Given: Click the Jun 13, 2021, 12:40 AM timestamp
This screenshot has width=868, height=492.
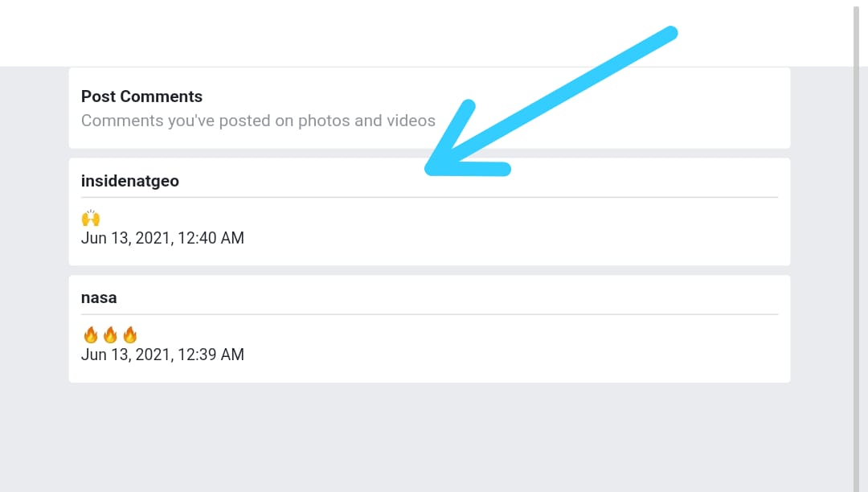Looking at the screenshot, I should click(162, 238).
